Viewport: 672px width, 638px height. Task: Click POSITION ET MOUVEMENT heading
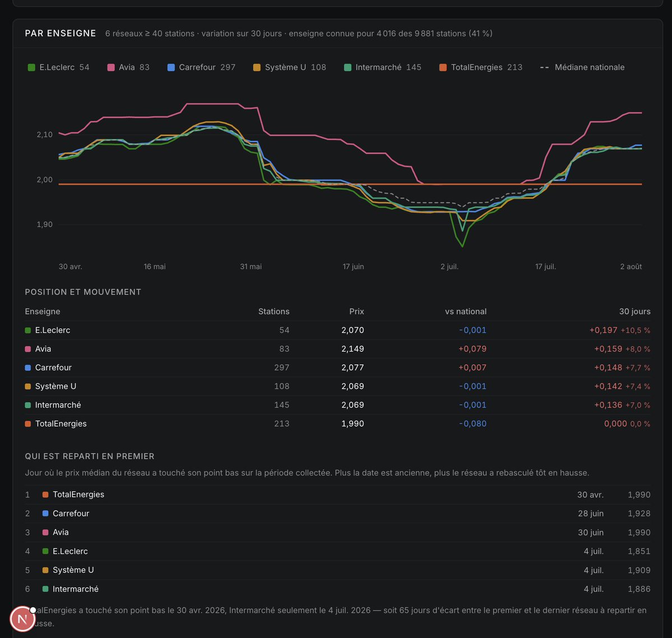[x=83, y=292]
